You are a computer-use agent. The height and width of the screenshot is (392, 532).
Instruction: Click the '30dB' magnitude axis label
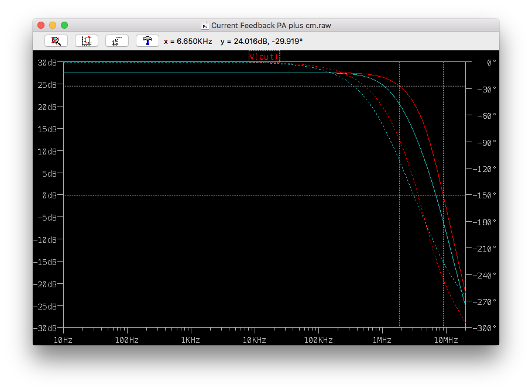[47, 63]
